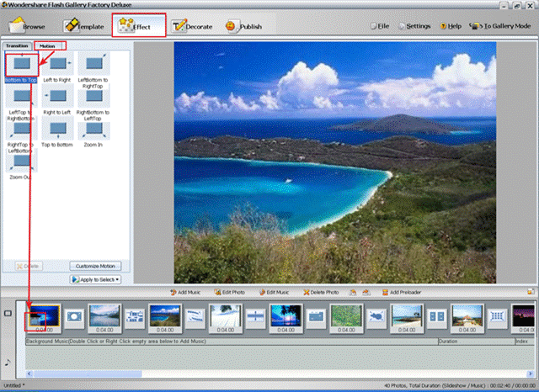Switch to the Transition tab

coord(17,45)
